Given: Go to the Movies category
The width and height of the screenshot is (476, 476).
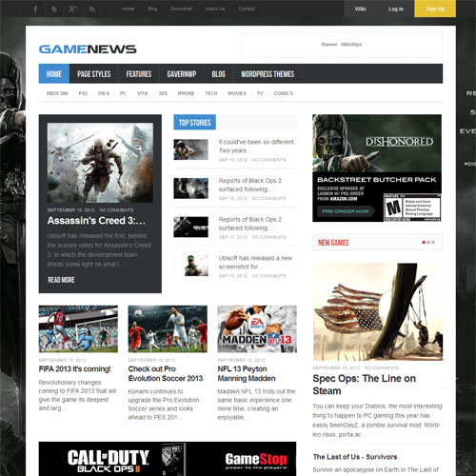Looking at the screenshot, I should tap(237, 93).
